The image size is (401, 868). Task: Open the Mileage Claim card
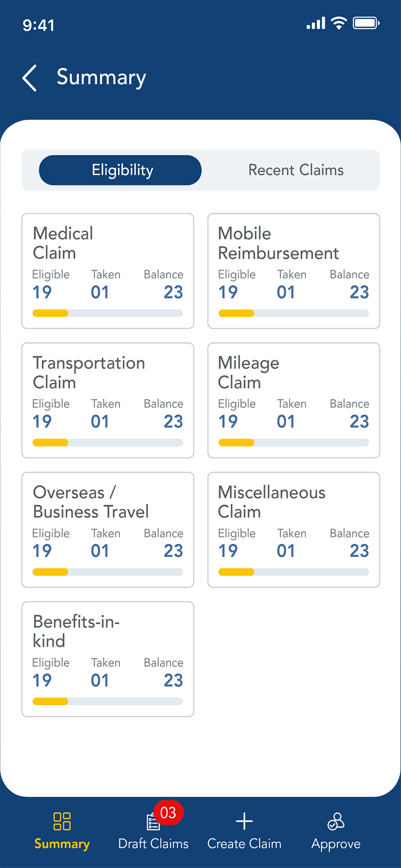[294, 400]
